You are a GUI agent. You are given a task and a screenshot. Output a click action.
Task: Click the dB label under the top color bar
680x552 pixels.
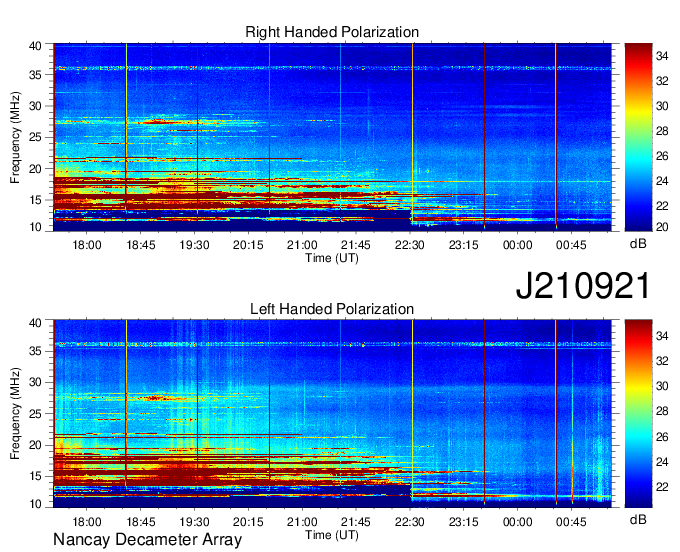[638, 244]
